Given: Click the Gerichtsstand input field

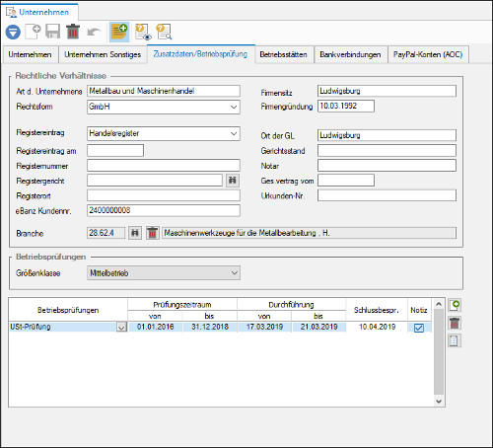Looking at the screenshot, I should 387,151.
